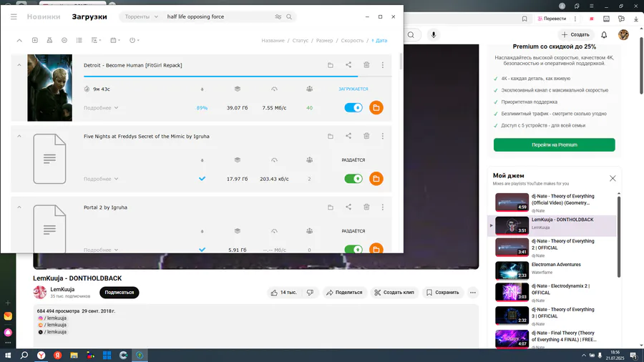Click Перейти на Premium button in browser
Screen dimensions: 644x362
click(554, 145)
